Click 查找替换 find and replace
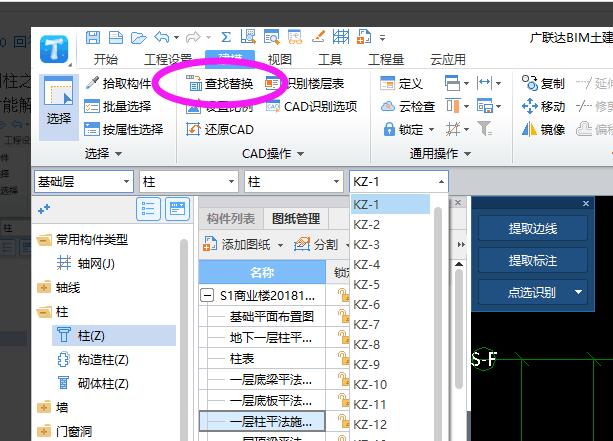This screenshot has width=613, height=441. (220, 83)
